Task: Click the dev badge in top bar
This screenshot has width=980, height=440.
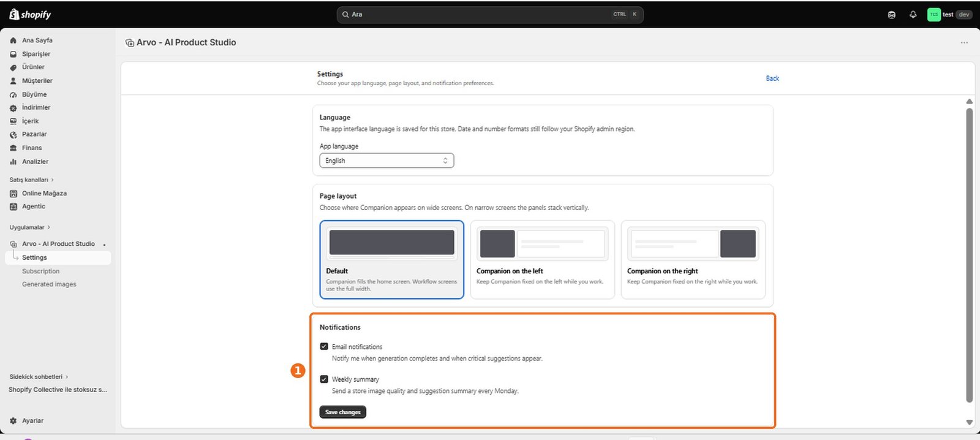Action: point(964,15)
